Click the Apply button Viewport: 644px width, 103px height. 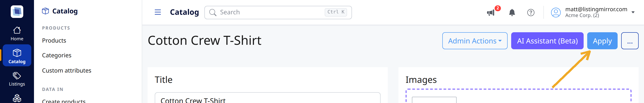coord(602,41)
